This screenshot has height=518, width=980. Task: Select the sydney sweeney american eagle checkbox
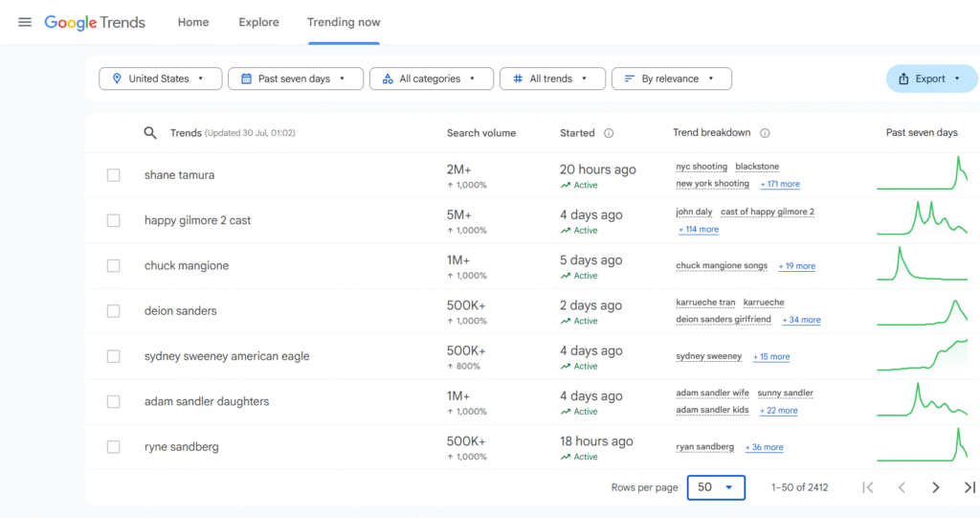point(113,356)
